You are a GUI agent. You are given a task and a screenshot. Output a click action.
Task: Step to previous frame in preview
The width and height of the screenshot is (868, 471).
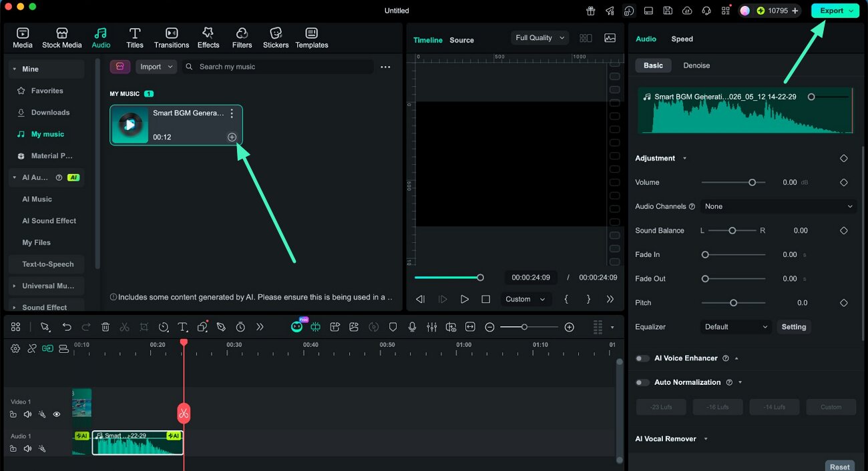click(420, 300)
